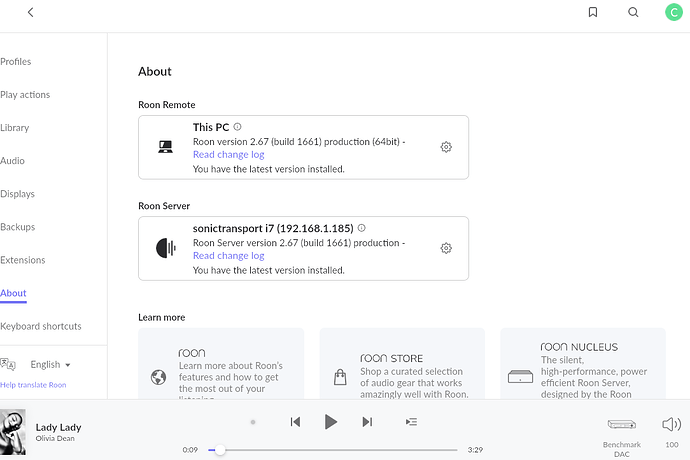690x460 pixels.
Task: Switch to the Audio settings tab
Action: point(12,161)
